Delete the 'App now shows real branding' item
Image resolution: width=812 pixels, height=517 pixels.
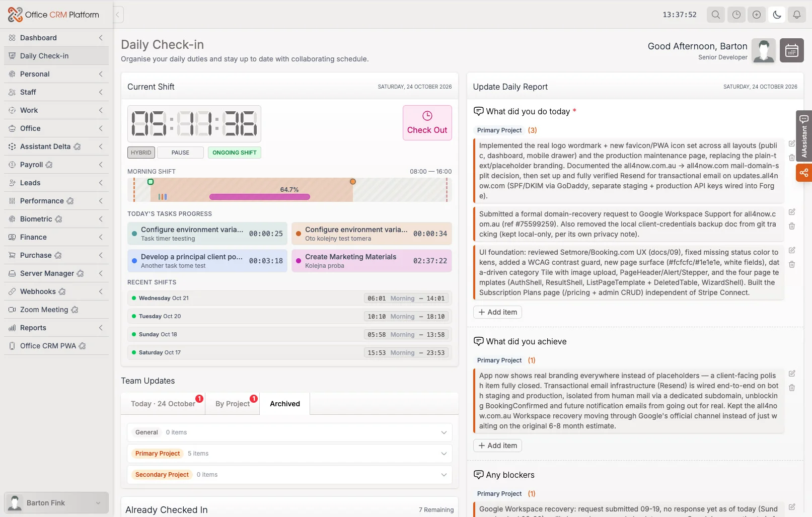[x=792, y=388]
